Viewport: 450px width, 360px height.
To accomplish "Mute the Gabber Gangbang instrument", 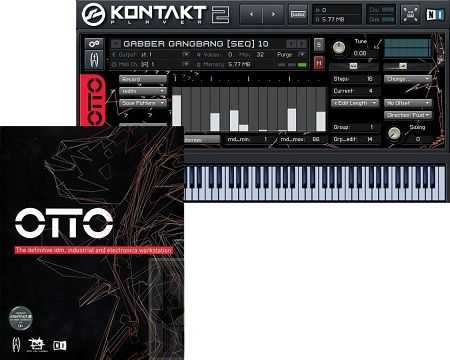I will coord(319,63).
